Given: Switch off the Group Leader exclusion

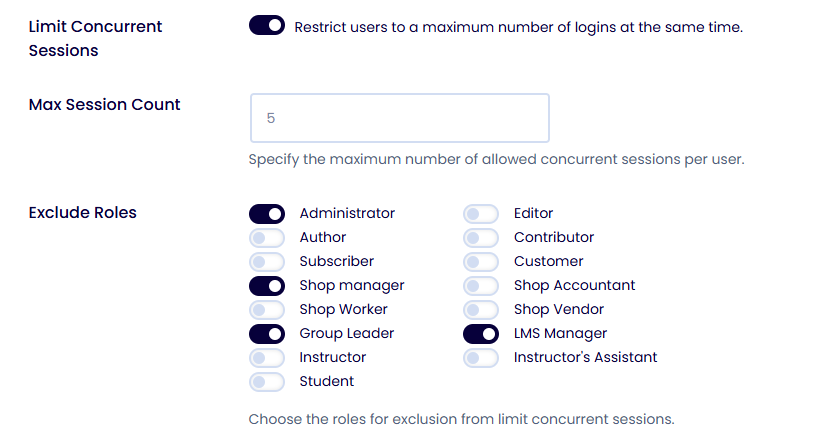Looking at the screenshot, I should point(267,333).
